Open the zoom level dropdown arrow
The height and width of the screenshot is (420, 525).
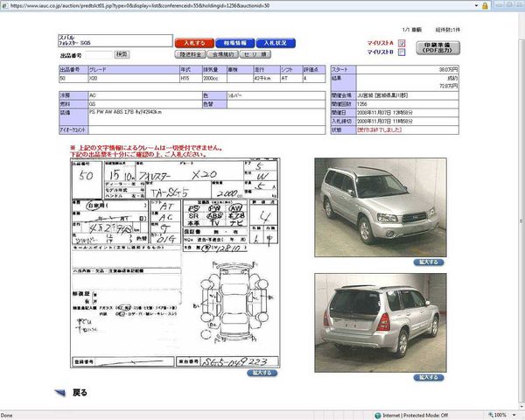tap(514, 416)
